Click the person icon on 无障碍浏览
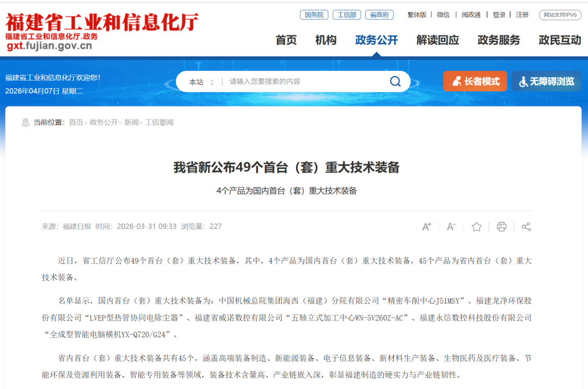Image resolution: width=588 pixels, height=389 pixels. (524, 81)
